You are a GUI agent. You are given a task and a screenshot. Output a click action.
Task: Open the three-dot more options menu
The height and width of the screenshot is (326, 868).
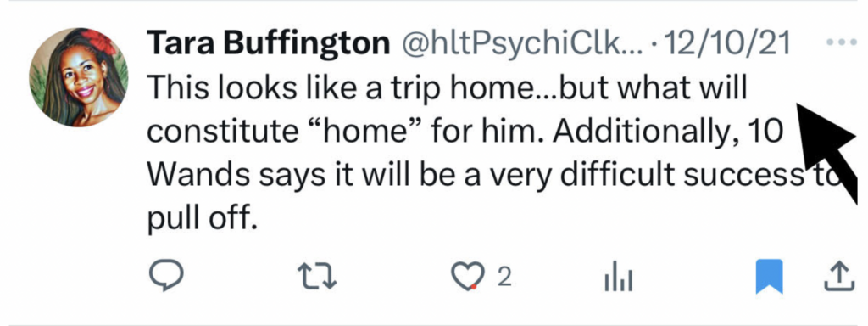[x=840, y=42]
